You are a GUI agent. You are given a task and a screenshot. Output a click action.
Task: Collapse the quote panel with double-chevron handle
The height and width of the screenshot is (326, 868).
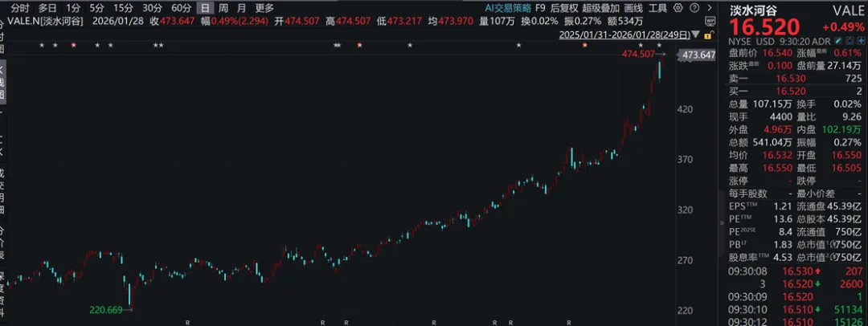(721, 222)
